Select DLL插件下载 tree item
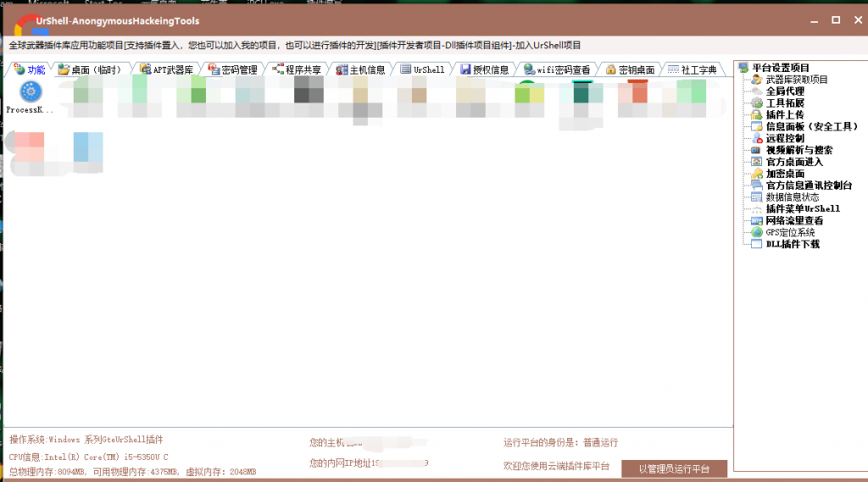The width and height of the screenshot is (868, 482). (x=793, y=244)
